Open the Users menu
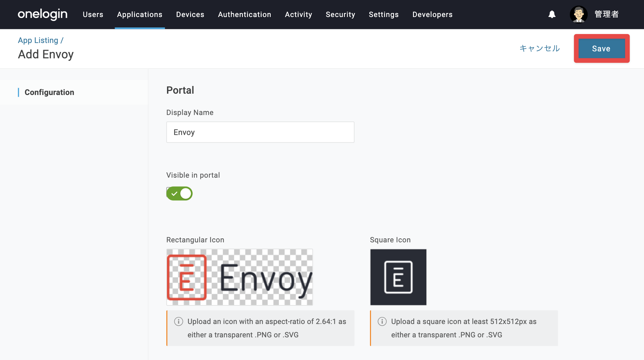Image resolution: width=644 pixels, height=360 pixels. pyautogui.click(x=93, y=14)
